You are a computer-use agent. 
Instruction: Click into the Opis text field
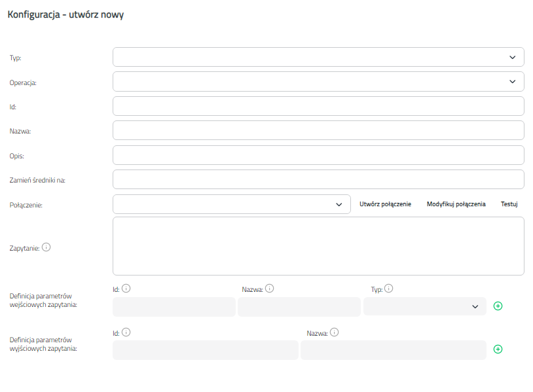pos(318,155)
